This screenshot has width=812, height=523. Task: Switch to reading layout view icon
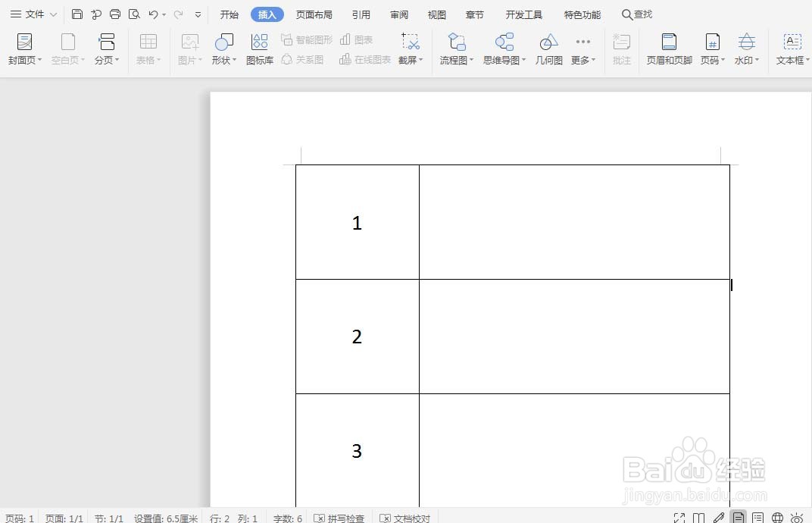tap(699, 517)
